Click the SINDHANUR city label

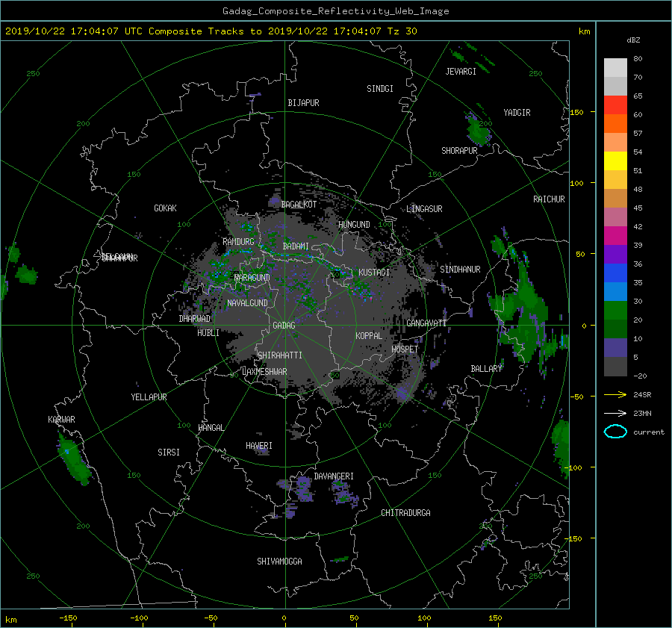coord(460,270)
